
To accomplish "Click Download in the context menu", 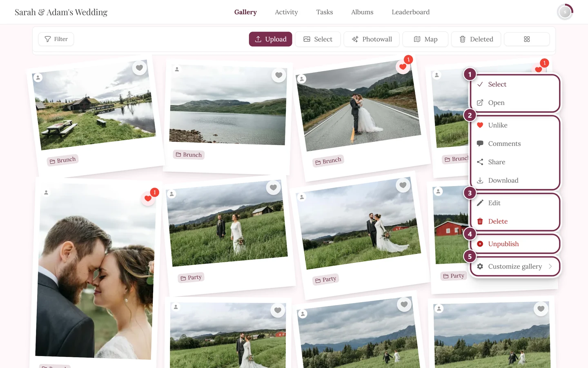I will [514, 180].
